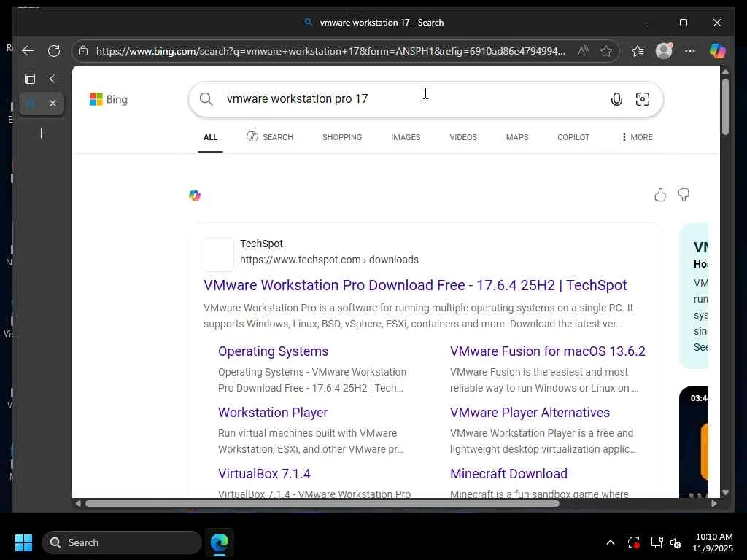Open the Copilot icon in Edge toolbar

tap(718, 51)
